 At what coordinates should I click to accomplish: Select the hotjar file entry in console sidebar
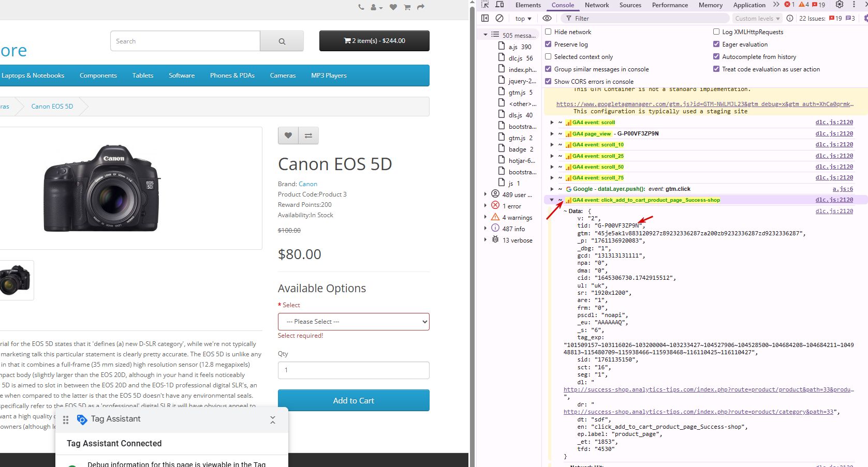click(517, 161)
